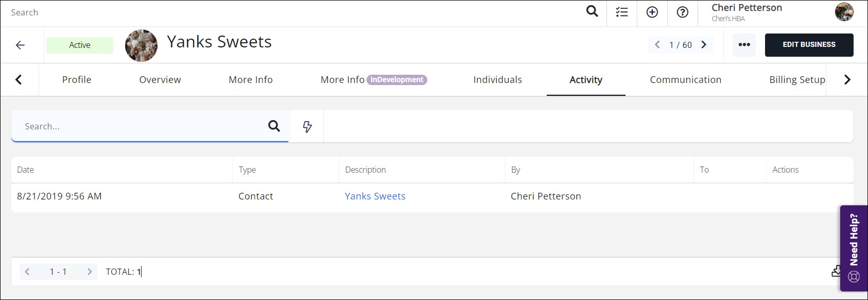
Task: Click the quick add plus icon
Action: coord(652,12)
